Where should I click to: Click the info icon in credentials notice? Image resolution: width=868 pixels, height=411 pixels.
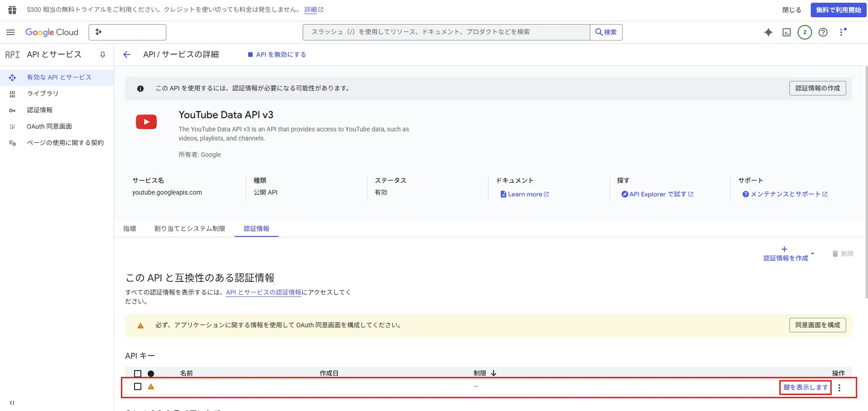coord(140,89)
